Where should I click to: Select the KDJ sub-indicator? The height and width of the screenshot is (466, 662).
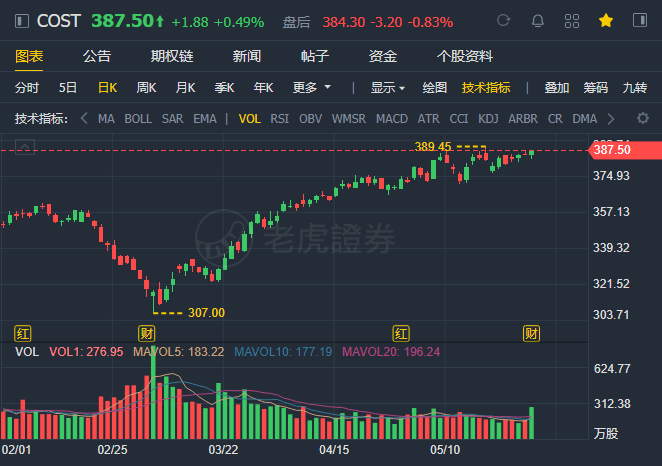pyautogui.click(x=488, y=119)
